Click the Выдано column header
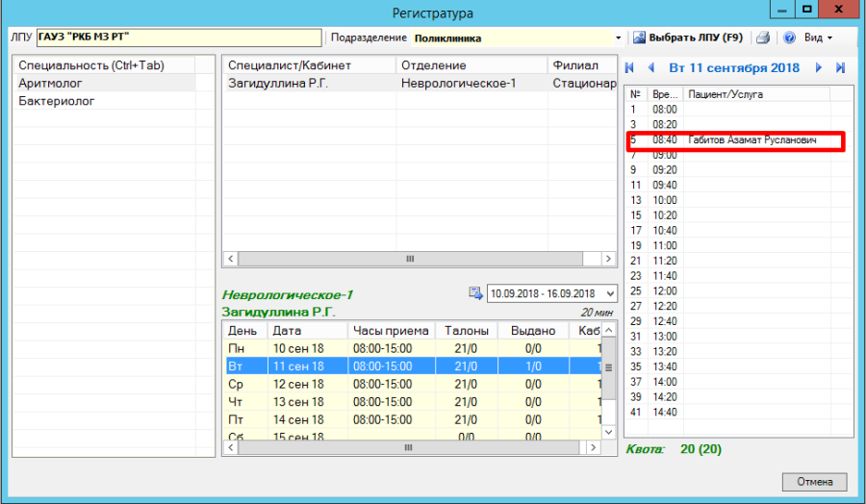866x504 pixels. pos(533,331)
